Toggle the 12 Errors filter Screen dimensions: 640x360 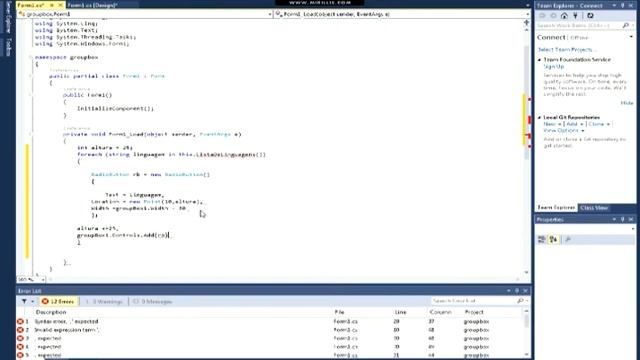pyautogui.click(x=58, y=301)
